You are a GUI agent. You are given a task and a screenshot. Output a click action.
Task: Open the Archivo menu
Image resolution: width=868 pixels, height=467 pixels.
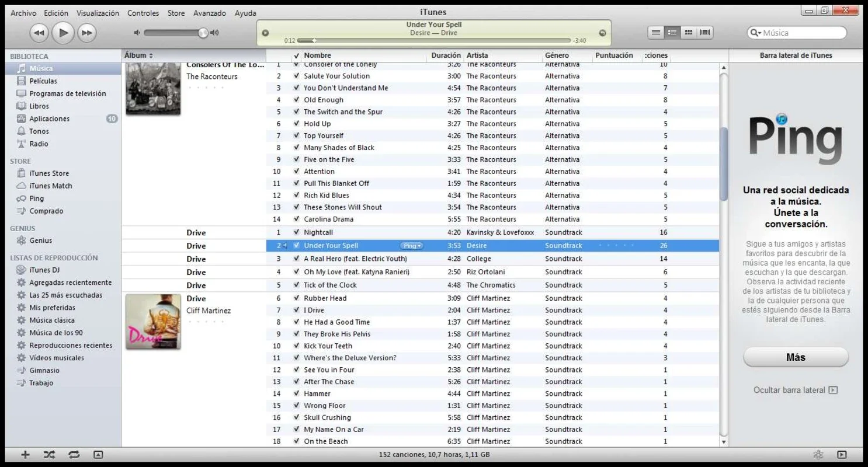click(23, 13)
